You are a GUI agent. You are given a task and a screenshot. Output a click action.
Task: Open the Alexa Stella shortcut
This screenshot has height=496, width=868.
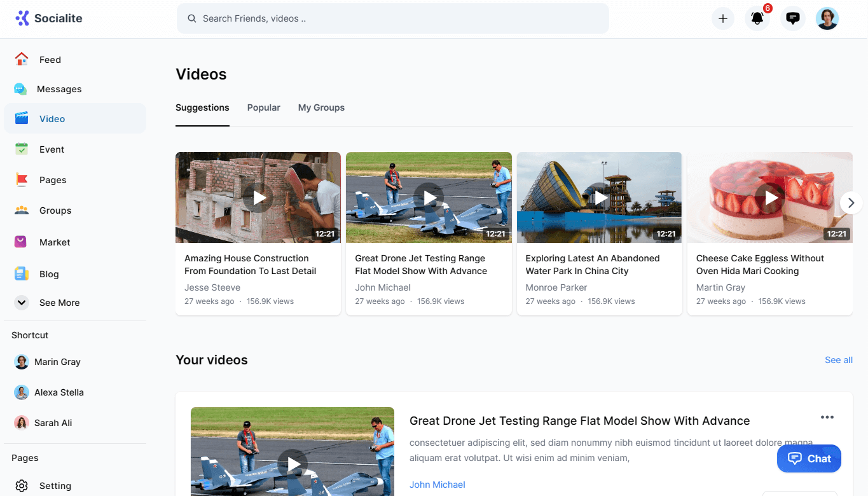(x=59, y=392)
